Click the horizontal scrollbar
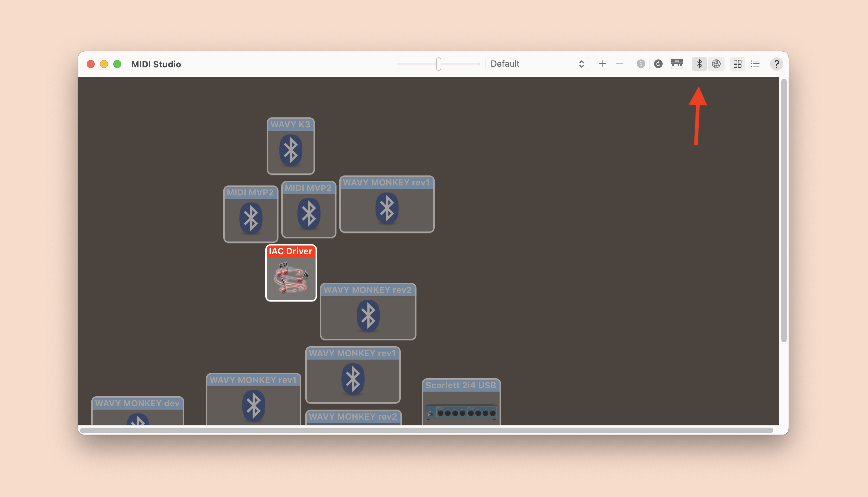Screen dimensions: 868x497 (x=426, y=430)
